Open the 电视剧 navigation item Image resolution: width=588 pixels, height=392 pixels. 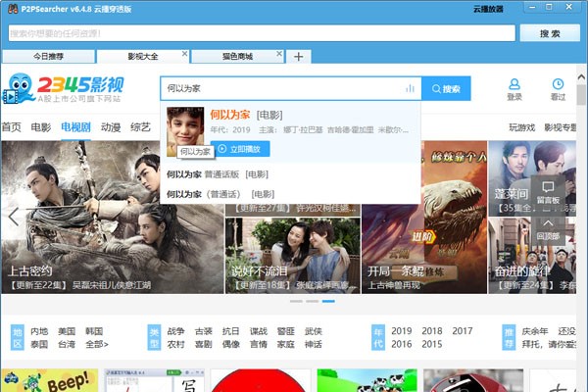[x=75, y=127]
